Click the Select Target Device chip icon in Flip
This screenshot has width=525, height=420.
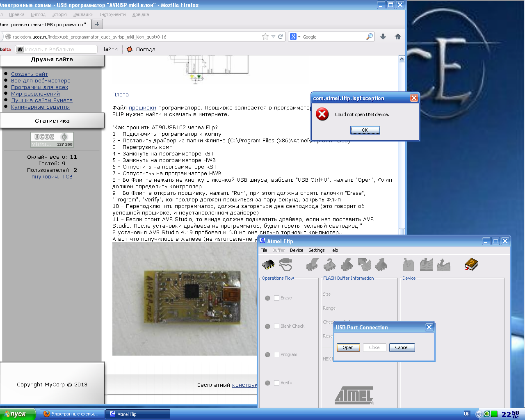(x=268, y=265)
